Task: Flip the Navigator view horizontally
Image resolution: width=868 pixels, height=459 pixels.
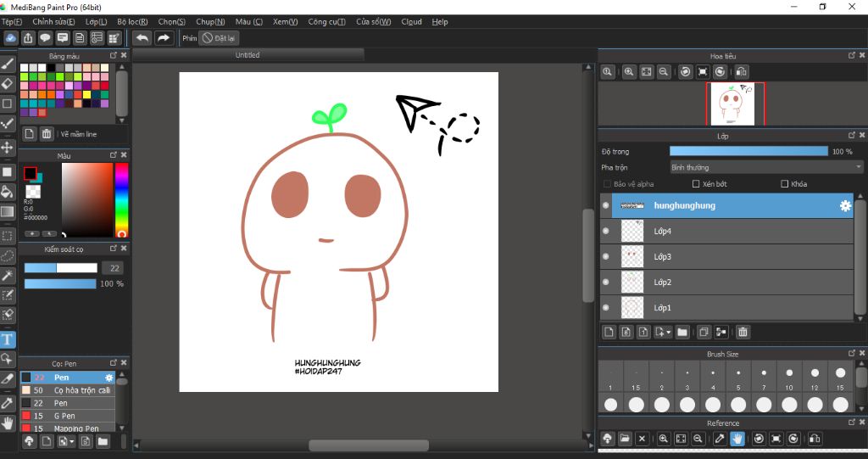Action: click(x=741, y=71)
